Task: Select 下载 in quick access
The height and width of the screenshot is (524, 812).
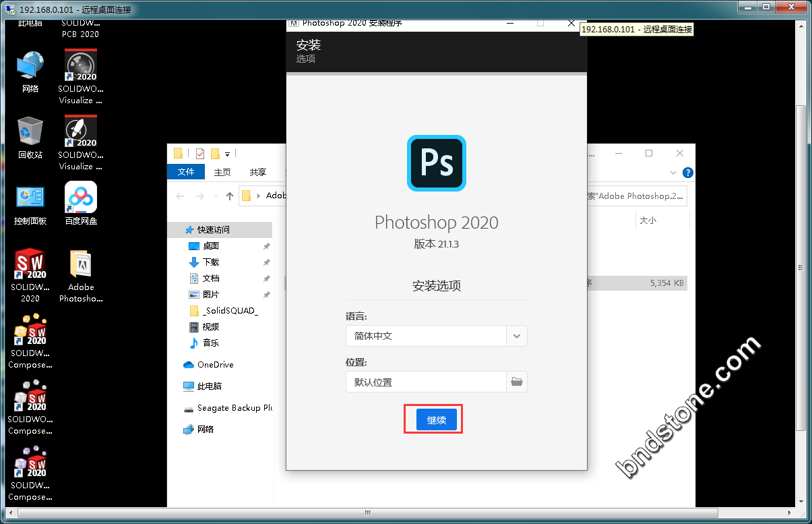Action: [x=211, y=262]
